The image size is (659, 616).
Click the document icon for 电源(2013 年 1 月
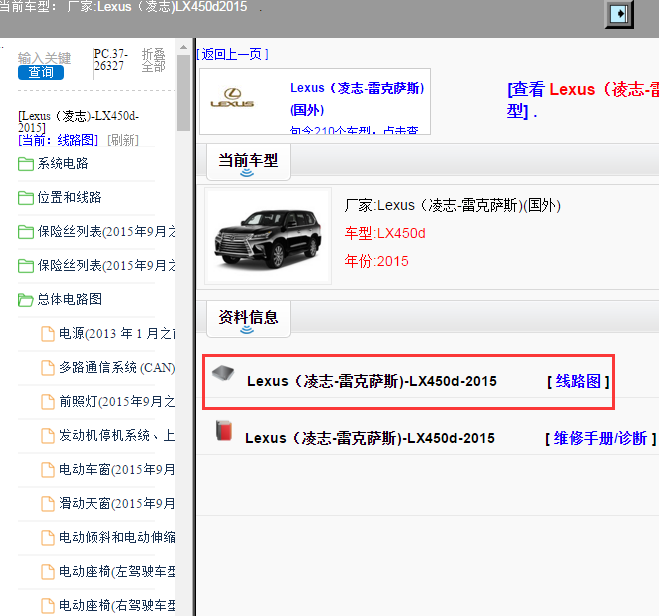(48, 334)
